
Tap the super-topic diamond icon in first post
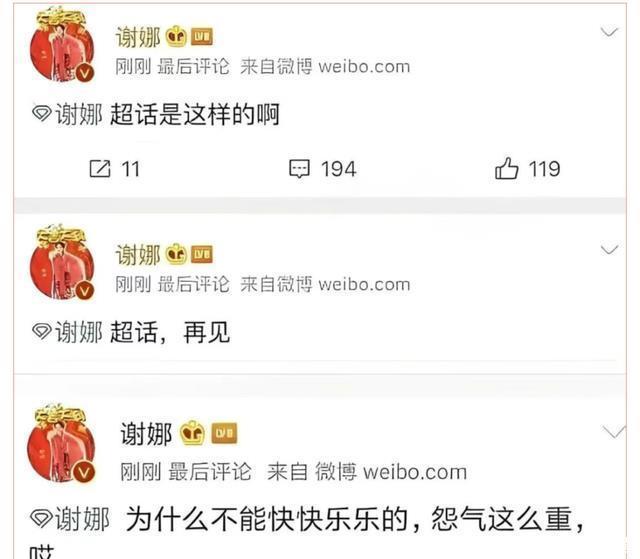(x=42, y=113)
